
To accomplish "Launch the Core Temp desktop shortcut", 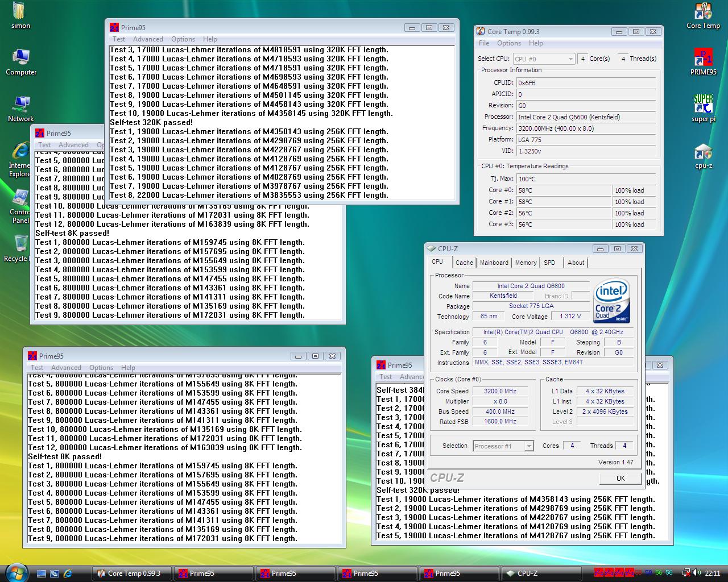I will pos(703,15).
